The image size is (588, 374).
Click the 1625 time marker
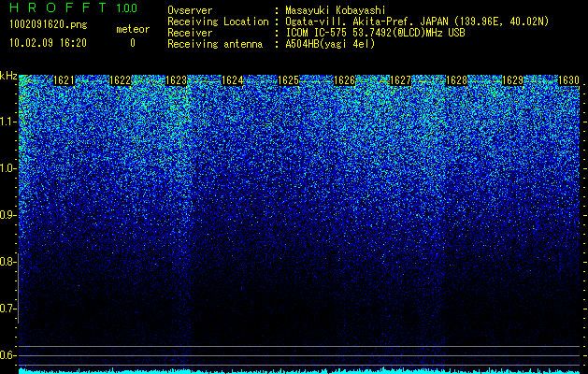[x=288, y=80]
